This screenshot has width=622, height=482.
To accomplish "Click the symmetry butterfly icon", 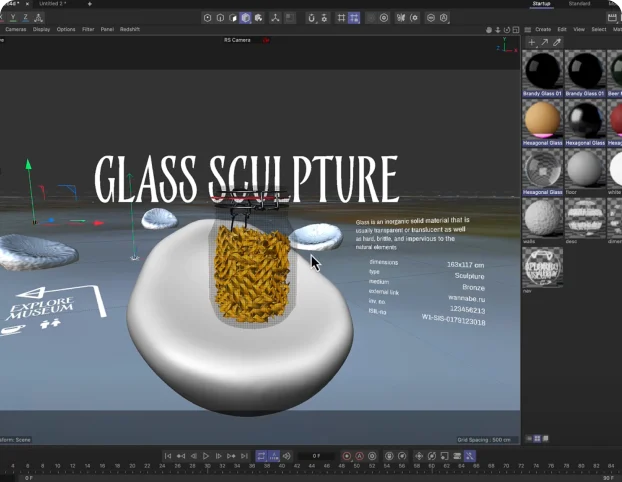I will pos(401,18).
